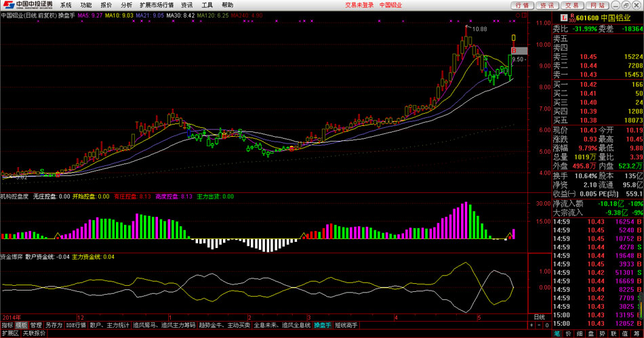Click the 卖一 10.43 order book row

598,75
